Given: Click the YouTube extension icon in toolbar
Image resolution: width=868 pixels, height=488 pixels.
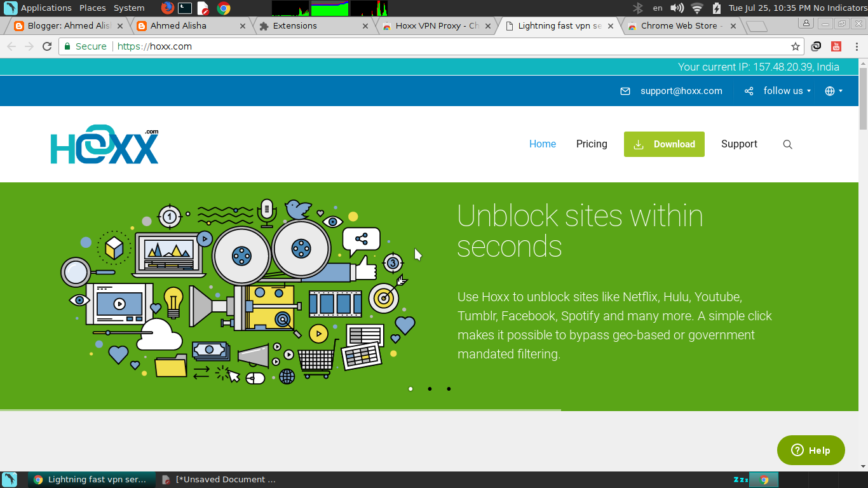Looking at the screenshot, I should (836, 46).
